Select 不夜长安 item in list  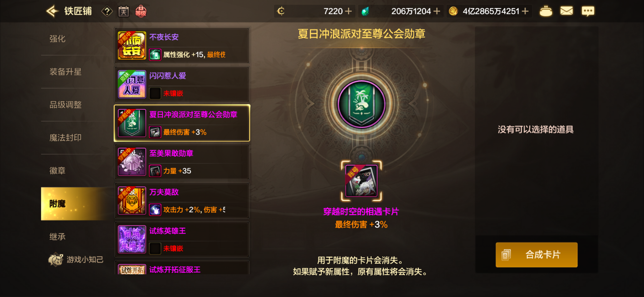(x=182, y=46)
